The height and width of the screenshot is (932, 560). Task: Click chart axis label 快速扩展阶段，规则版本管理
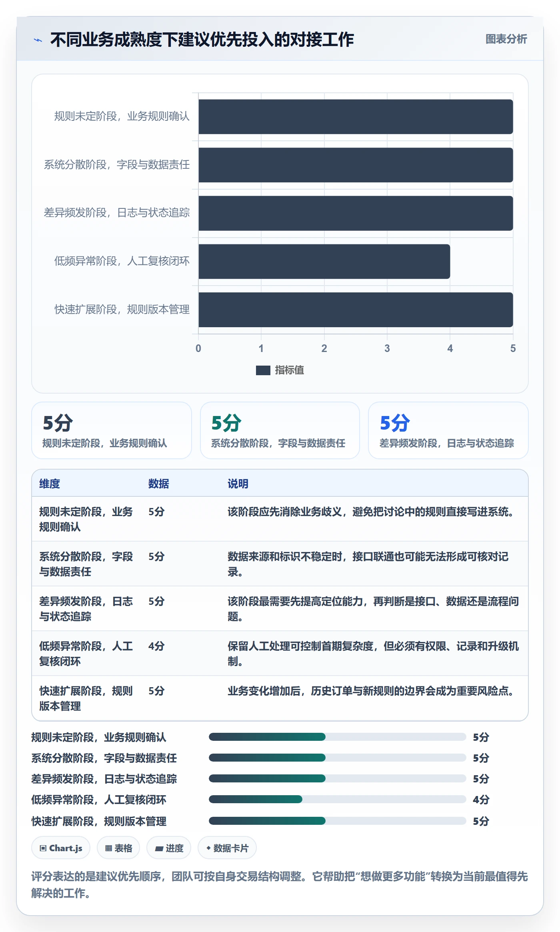(122, 310)
